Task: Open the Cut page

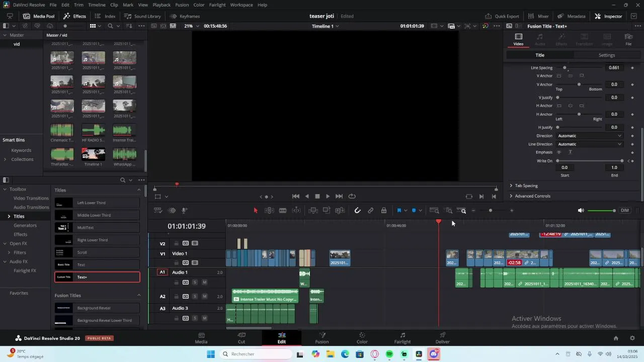Action: click(x=242, y=338)
